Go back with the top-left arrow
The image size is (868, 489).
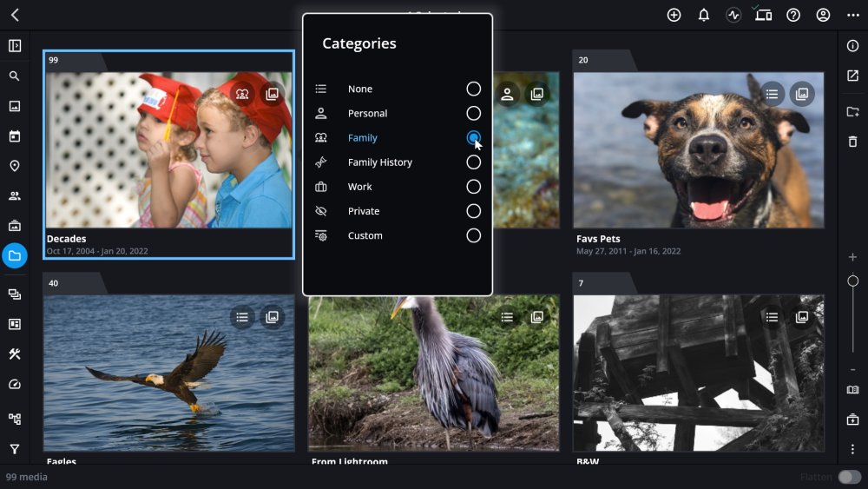point(15,15)
